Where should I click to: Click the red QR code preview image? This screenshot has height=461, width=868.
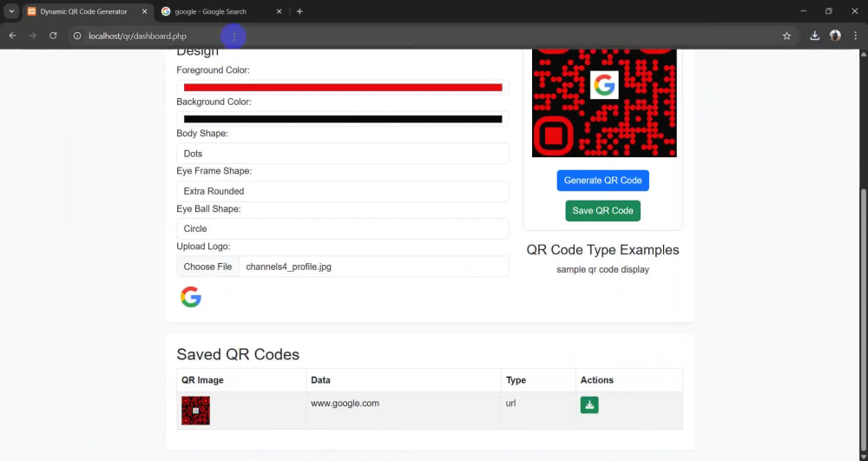tap(604, 103)
